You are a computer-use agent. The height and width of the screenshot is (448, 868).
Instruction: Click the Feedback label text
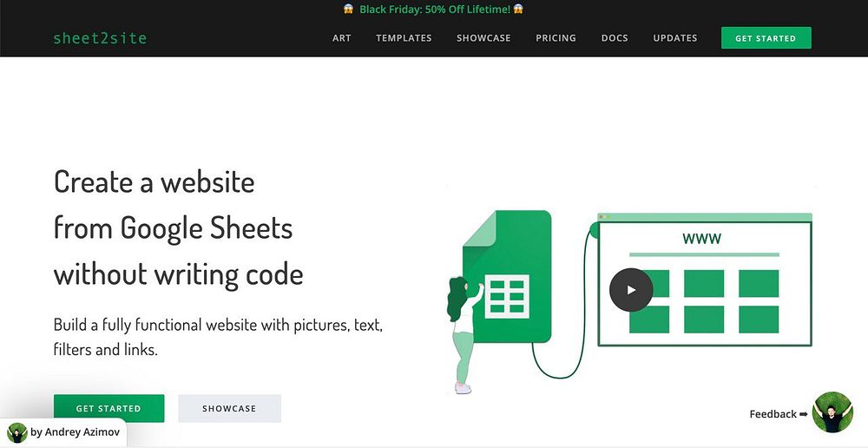pyautogui.click(x=773, y=413)
